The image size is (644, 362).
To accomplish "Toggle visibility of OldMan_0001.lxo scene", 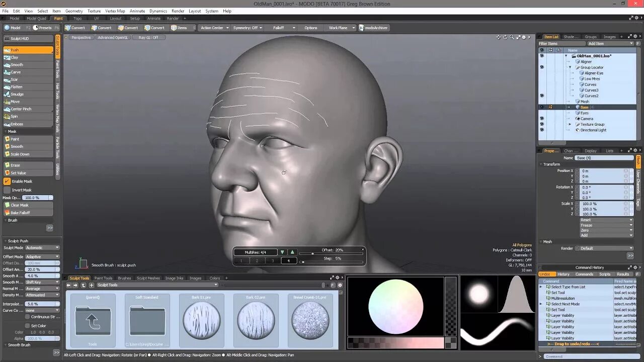I will pos(542,56).
